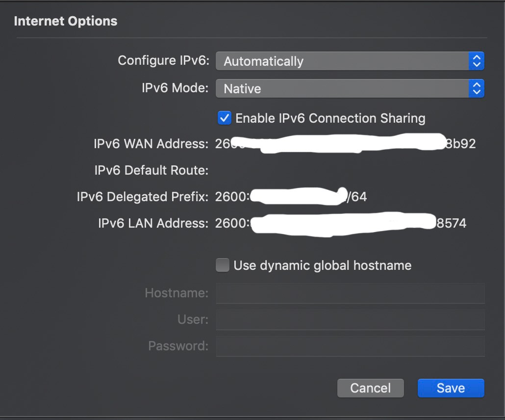This screenshot has height=420, width=505.
Task: Click the IPv6 Delegated Prefix /64 value
Action: pyautogui.click(x=291, y=197)
